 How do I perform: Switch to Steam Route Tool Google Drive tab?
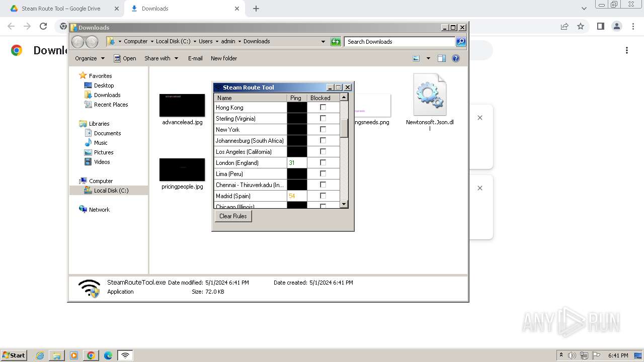click(61, 9)
